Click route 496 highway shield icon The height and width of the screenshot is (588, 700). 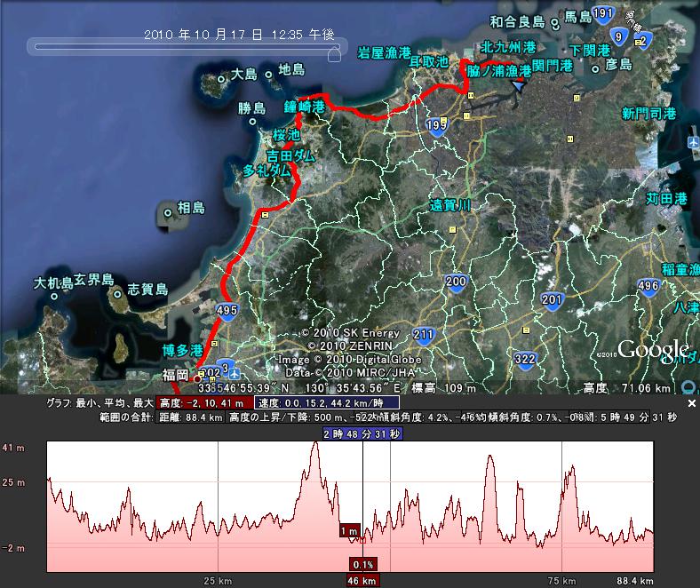pos(648,286)
